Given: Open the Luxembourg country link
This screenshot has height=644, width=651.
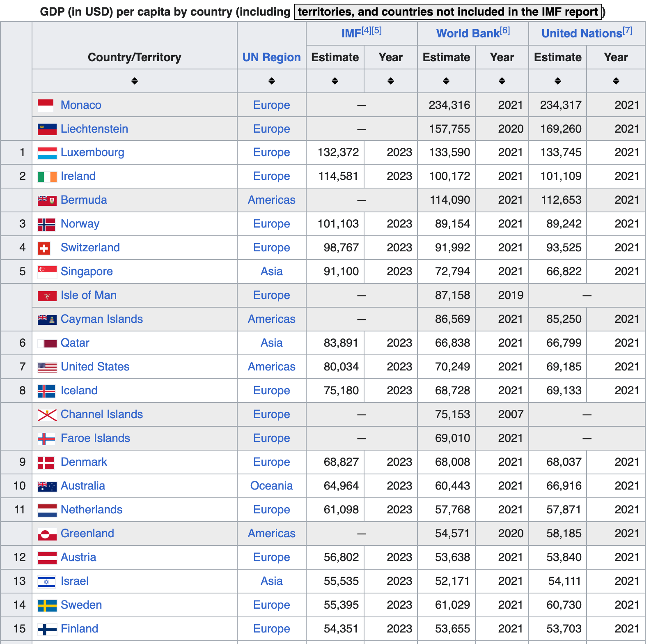Looking at the screenshot, I should (x=92, y=152).
